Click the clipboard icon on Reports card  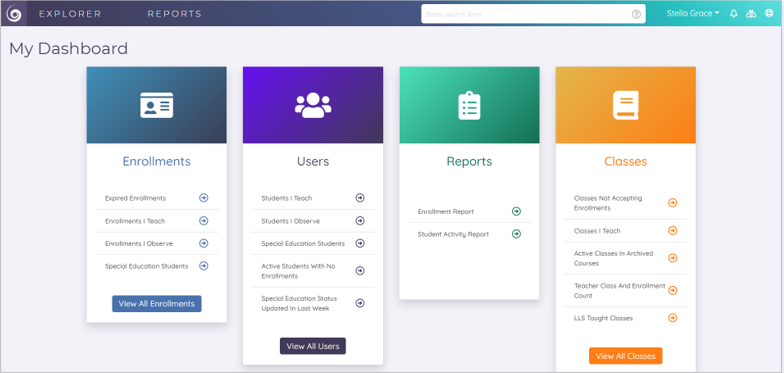(x=470, y=106)
